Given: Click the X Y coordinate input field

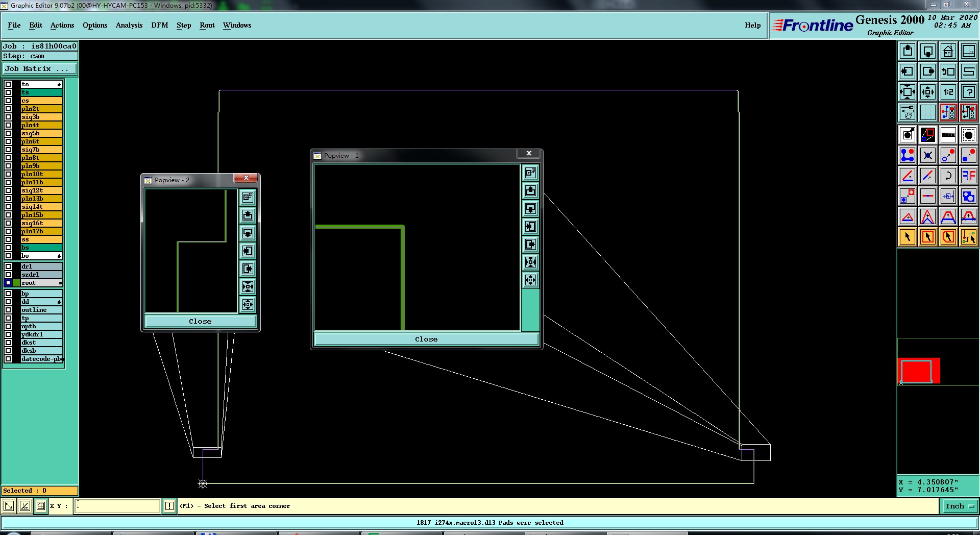Looking at the screenshot, I should [x=117, y=506].
